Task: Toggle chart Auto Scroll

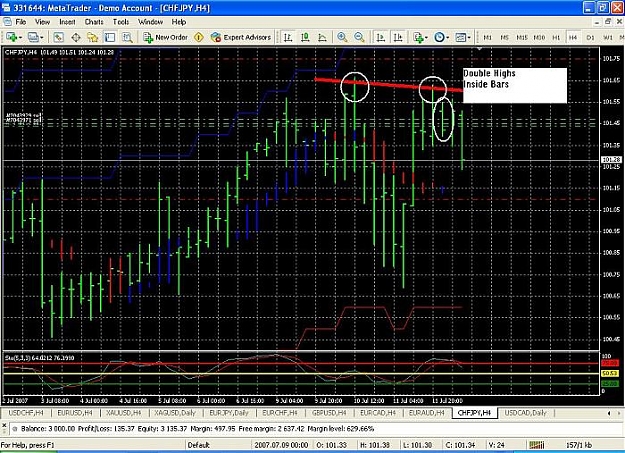Action: point(380,37)
